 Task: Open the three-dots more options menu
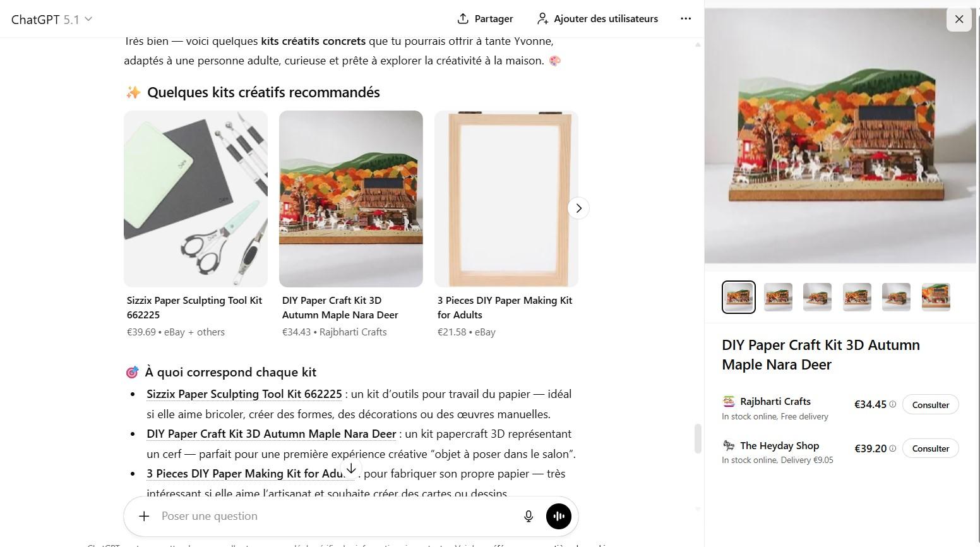coord(686,19)
